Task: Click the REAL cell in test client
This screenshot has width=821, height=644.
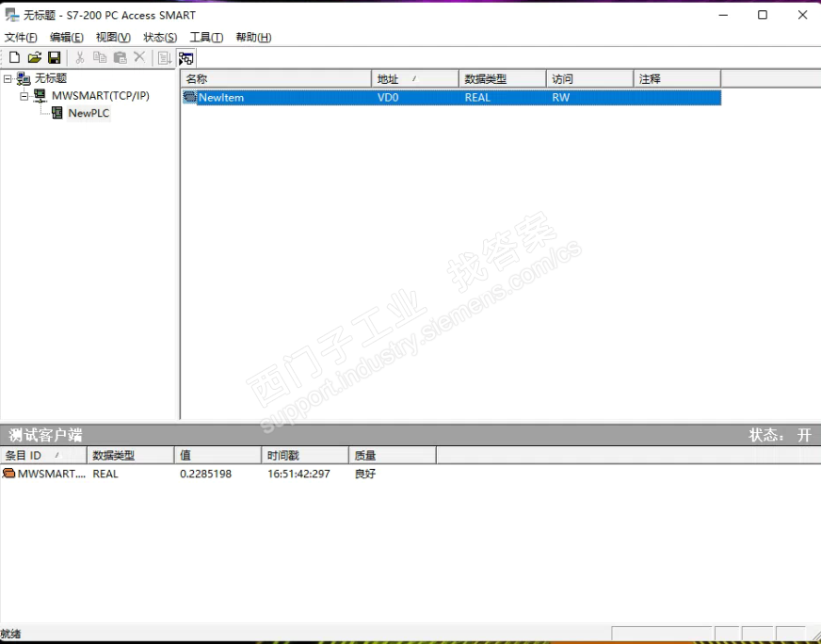Action: pos(105,474)
